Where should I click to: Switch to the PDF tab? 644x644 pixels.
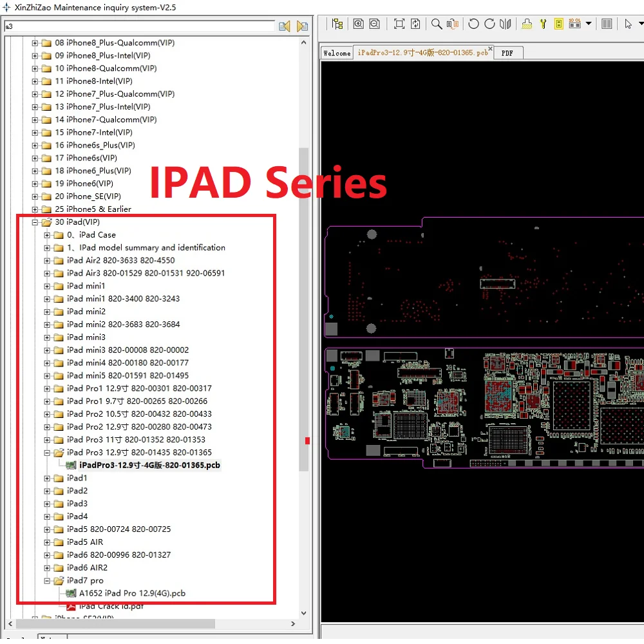tap(507, 53)
